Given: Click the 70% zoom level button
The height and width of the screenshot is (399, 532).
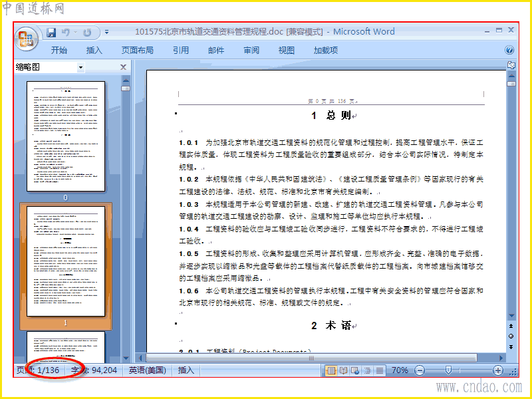Looking at the screenshot, I should click(x=400, y=370).
